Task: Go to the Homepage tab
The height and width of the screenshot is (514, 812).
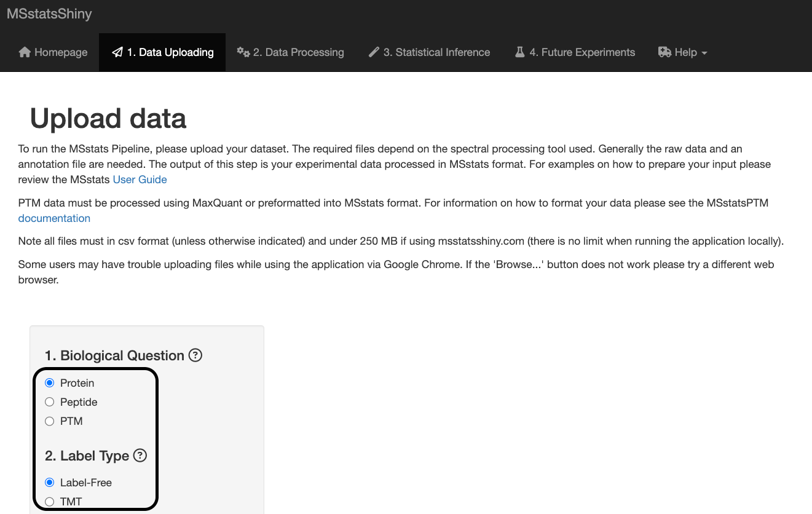Action: pyautogui.click(x=53, y=52)
